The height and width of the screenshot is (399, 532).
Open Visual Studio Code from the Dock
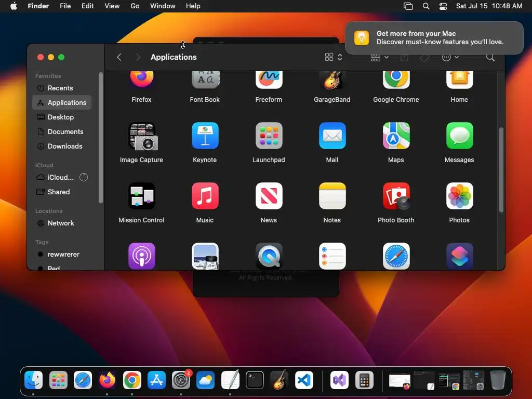[x=304, y=380]
